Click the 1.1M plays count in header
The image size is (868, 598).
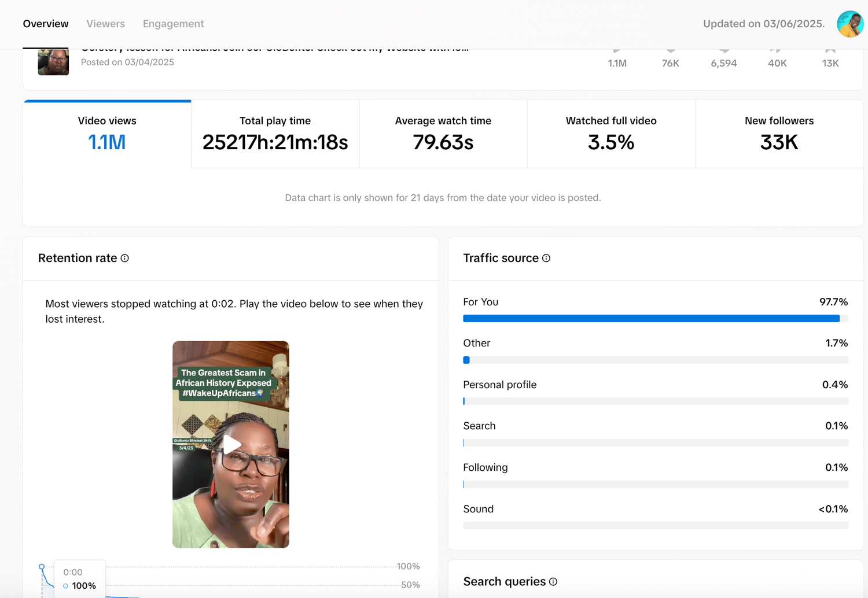coord(617,63)
